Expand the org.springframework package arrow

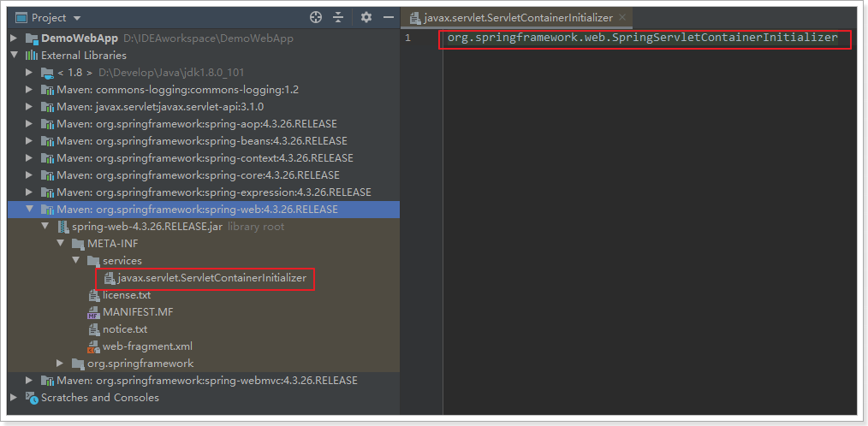coord(60,364)
